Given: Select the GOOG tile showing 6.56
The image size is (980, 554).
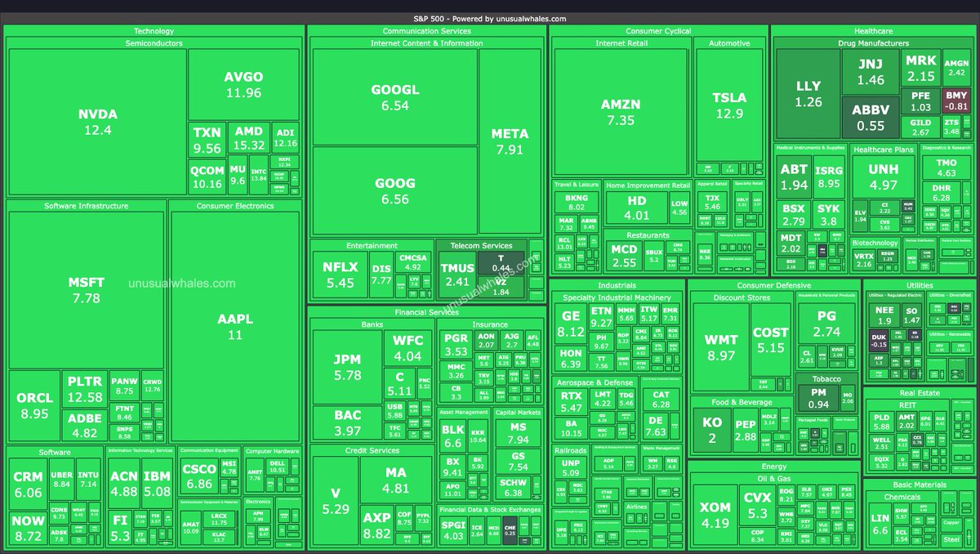Looking at the screenshot, I should [394, 192].
